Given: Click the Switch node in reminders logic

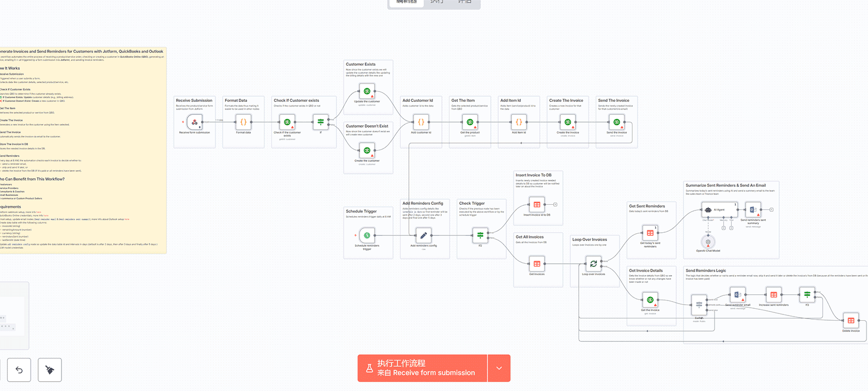Looking at the screenshot, I should [699, 305].
